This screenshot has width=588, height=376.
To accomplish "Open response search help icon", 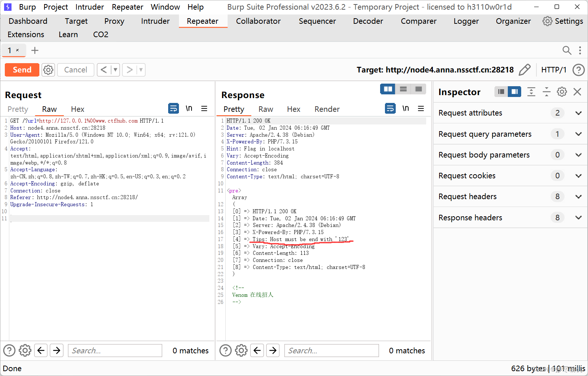I will (x=225, y=350).
